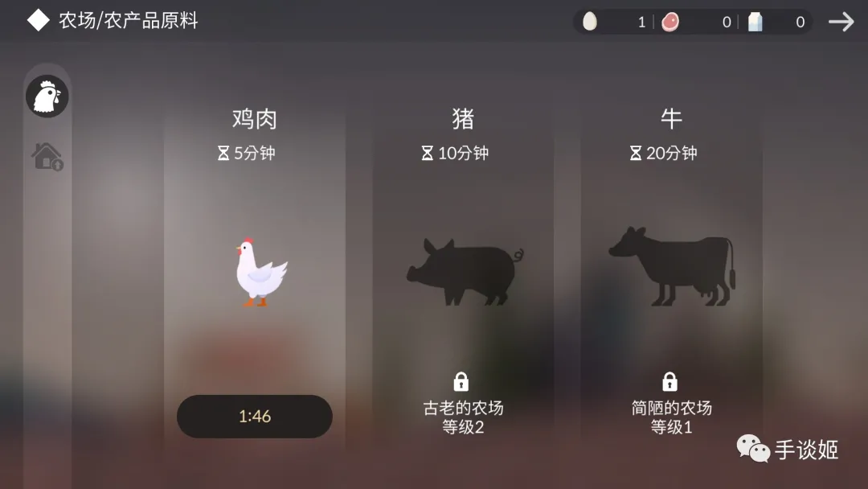
Task: Click the 简陋的农场 等级1 requirement text
Action: [x=671, y=417]
